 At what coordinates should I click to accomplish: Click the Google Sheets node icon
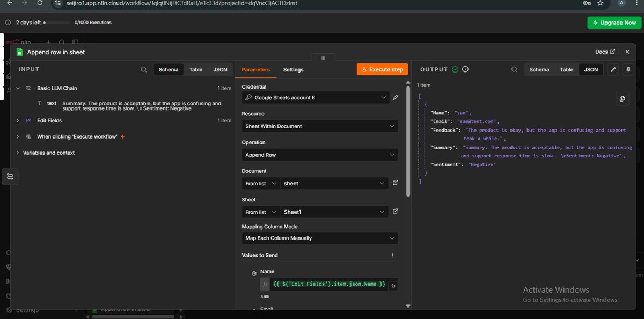pyautogui.click(x=20, y=52)
